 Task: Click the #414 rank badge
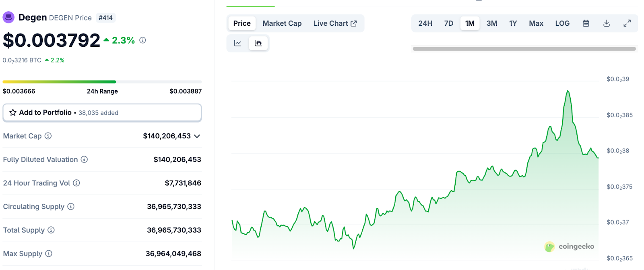click(x=105, y=18)
